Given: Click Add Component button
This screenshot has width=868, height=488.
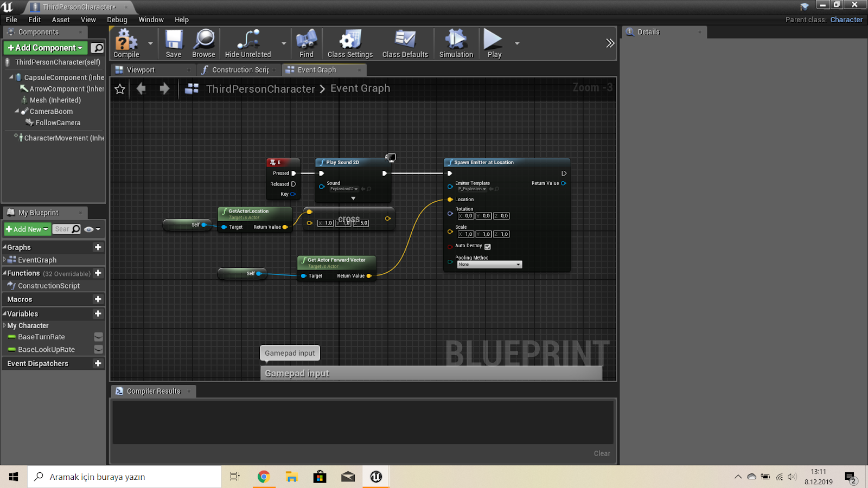Looking at the screenshot, I should 46,48.
